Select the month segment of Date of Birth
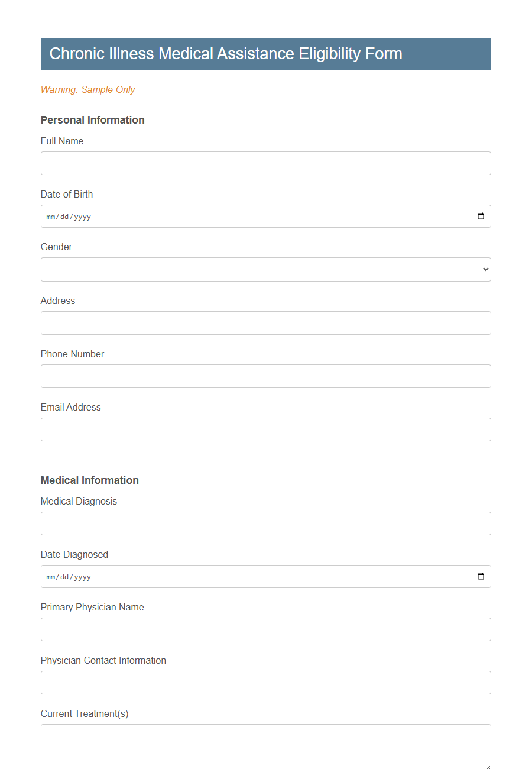Viewport: 532px width, 769px height. tap(50, 216)
